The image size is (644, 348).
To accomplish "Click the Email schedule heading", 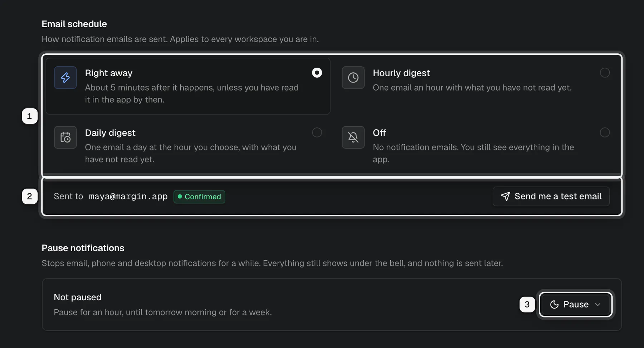I will 74,24.
